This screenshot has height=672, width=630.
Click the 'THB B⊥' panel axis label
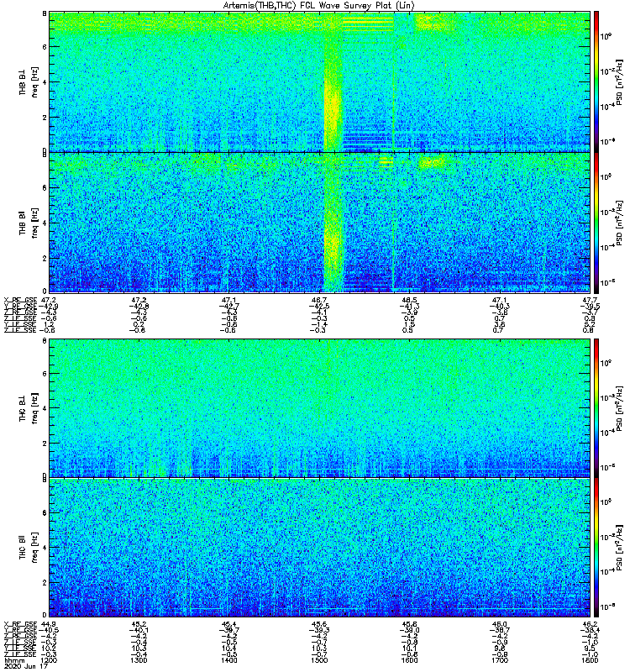(x=23, y=81)
